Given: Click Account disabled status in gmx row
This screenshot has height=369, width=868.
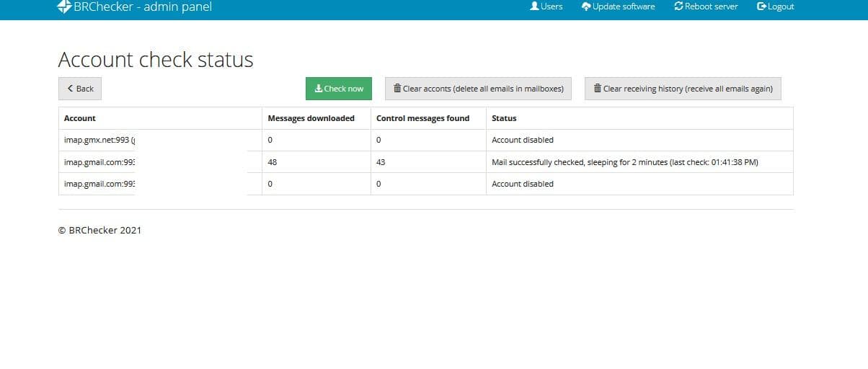Looking at the screenshot, I should (x=523, y=140).
